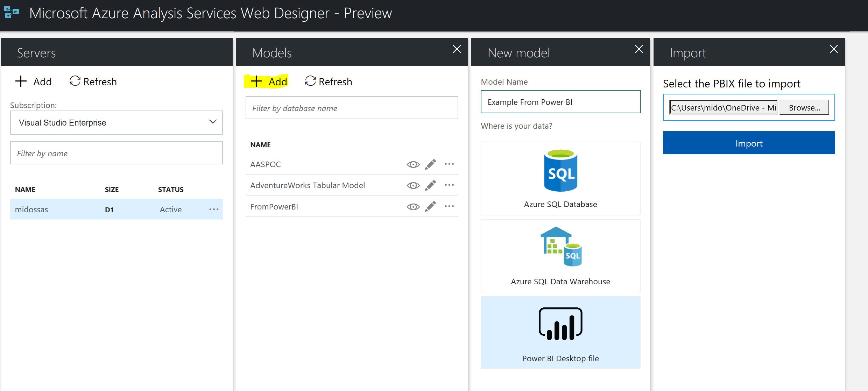868x391 pixels.
Task: Close the Models panel
Action: point(457,49)
